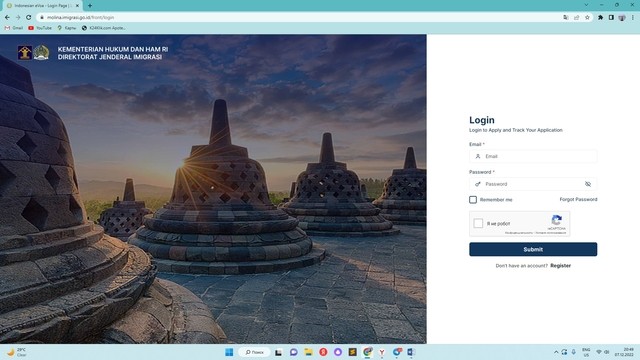This screenshot has width=640, height=360.
Task: Open the Register link
Action: coord(560,266)
